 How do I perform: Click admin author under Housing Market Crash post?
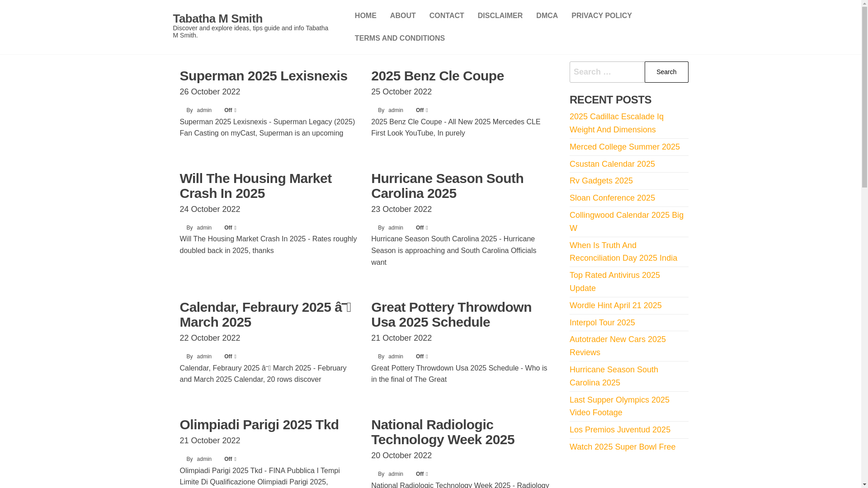click(x=204, y=228)
